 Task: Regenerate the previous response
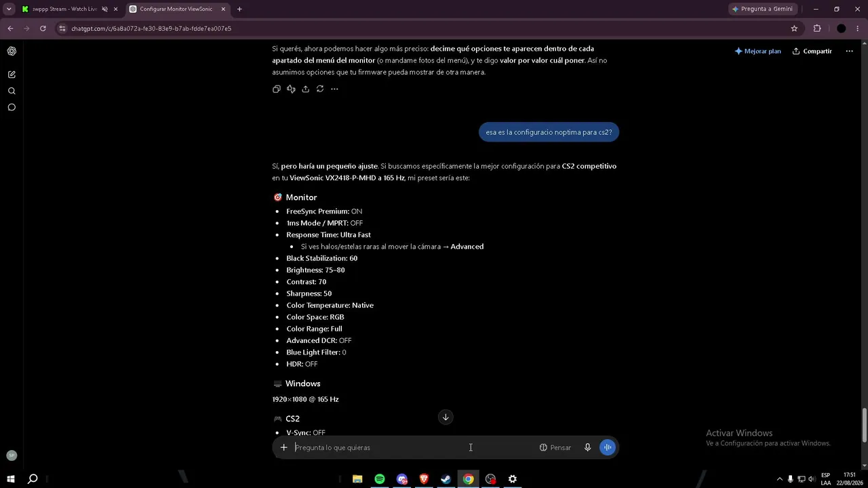pyautogui.click(x=320, y=89)
